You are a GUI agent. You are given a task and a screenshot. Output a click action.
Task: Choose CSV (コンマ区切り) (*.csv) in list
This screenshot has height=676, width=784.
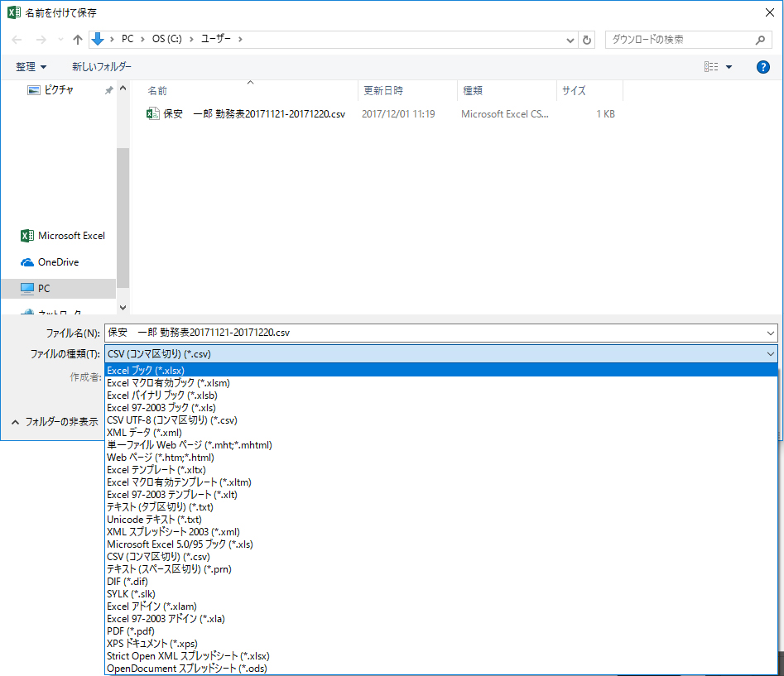[x=441, y=557]
